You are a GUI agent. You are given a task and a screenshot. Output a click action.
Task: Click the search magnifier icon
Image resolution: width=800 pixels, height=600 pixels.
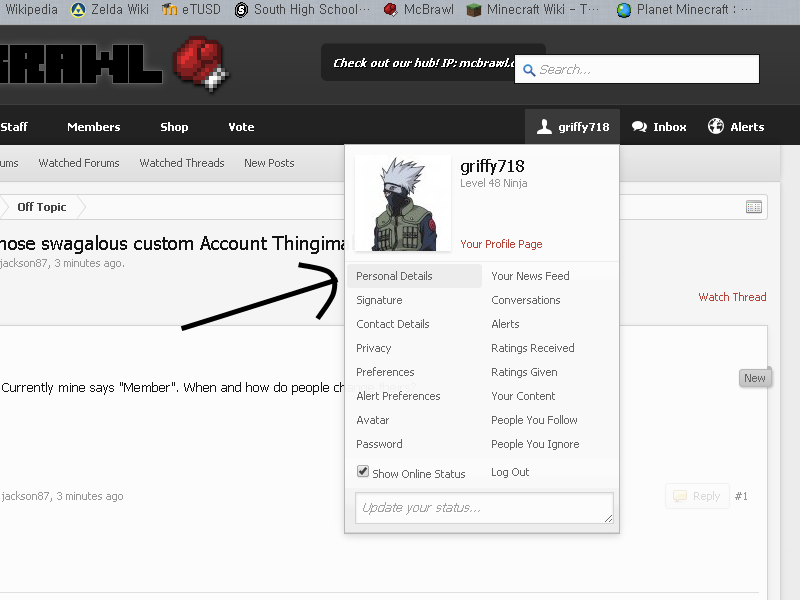pyautogui.click(x=528, y=70)
